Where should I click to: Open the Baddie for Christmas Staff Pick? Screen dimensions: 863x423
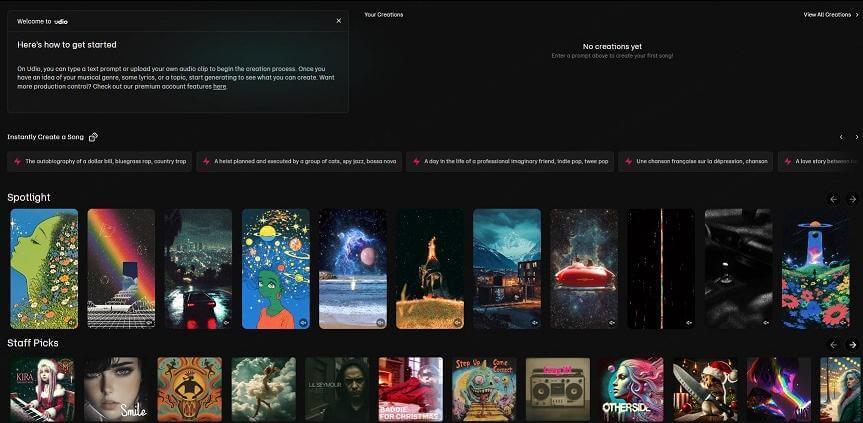click(411, 389)
